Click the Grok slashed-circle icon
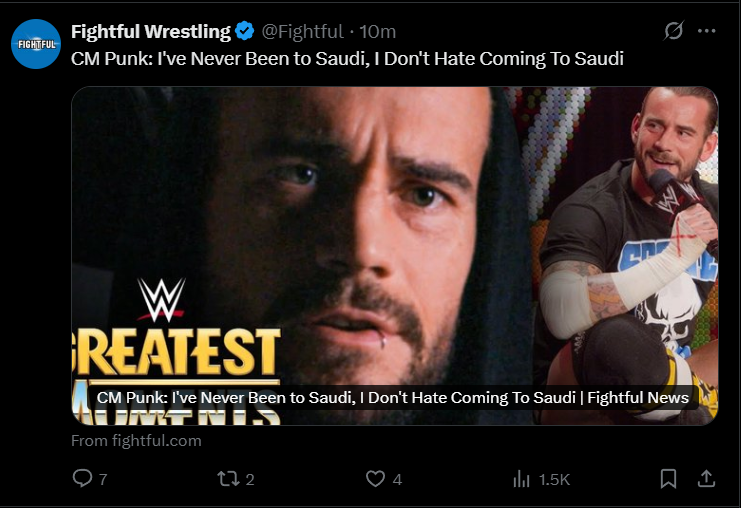The width and height of the screenshot is (741, 508). (x=674, y=31)
